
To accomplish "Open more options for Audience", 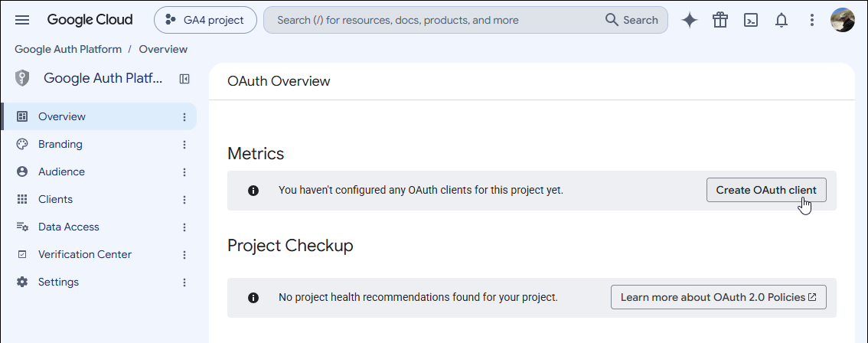I will point(184,172).
